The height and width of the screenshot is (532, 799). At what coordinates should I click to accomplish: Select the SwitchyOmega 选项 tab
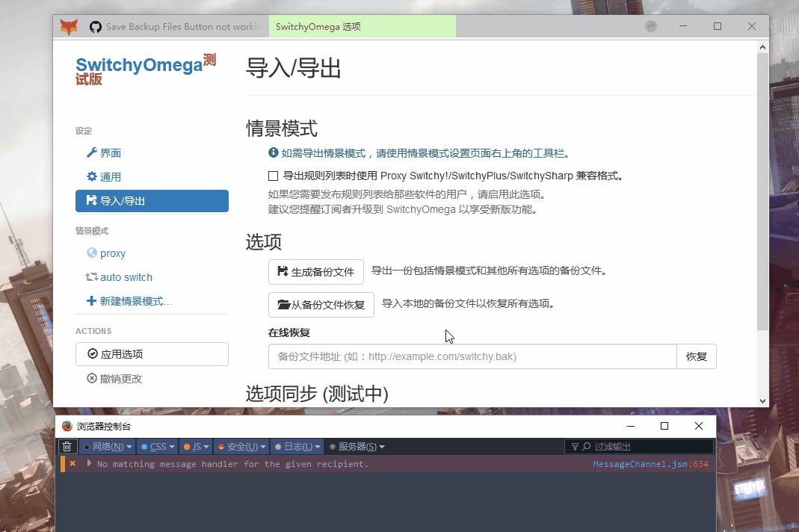click(363, 26)
